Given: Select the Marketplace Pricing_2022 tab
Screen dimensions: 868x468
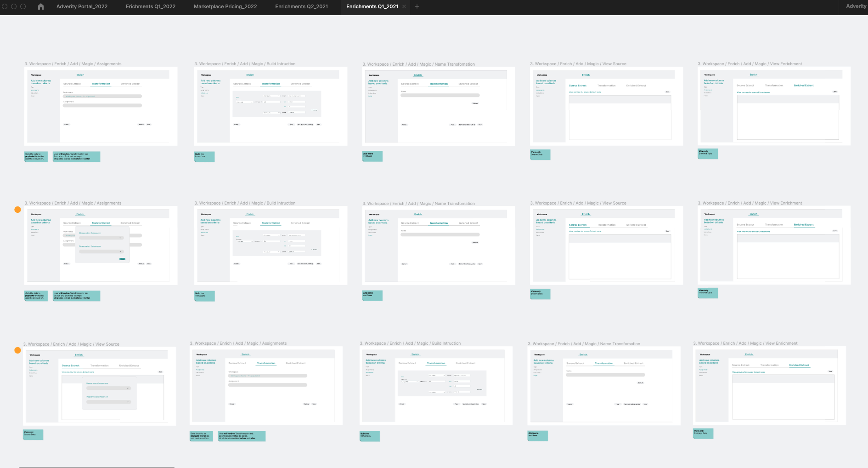Looking at the screenshot, I should 225,6.
